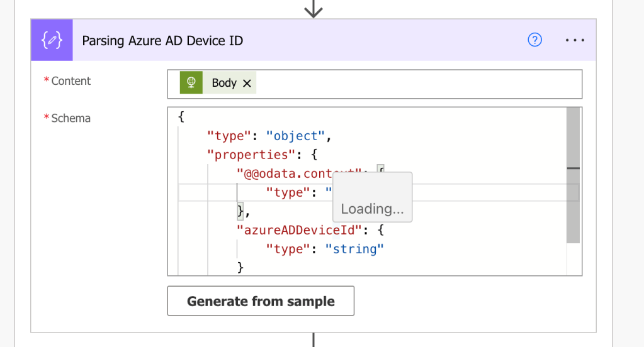Click the connector line below the action card
The width and height of the screenshot is (644, 347).
click(313, 339)
